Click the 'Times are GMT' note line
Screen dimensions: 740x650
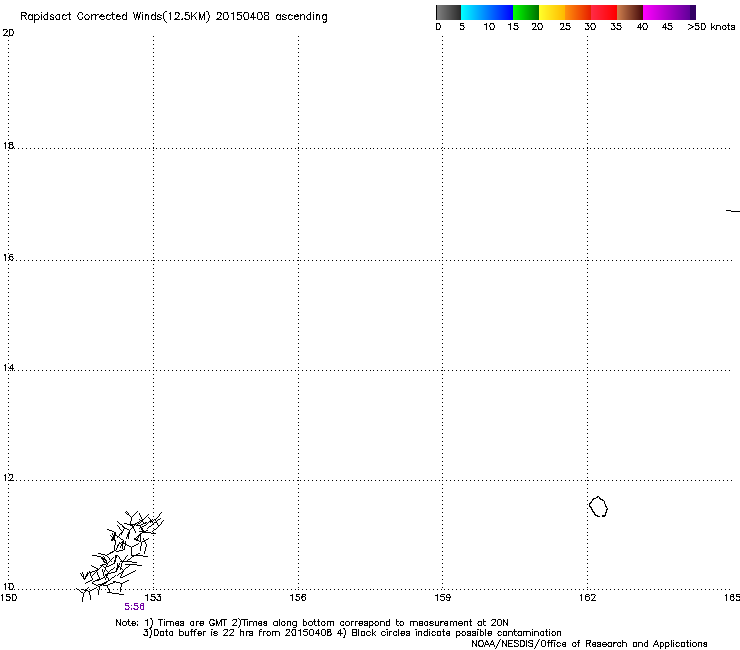(312, 623)
